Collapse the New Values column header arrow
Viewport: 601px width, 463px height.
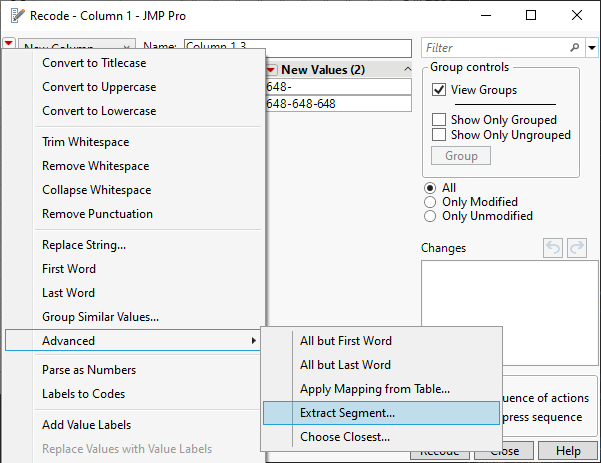[404, 70]
